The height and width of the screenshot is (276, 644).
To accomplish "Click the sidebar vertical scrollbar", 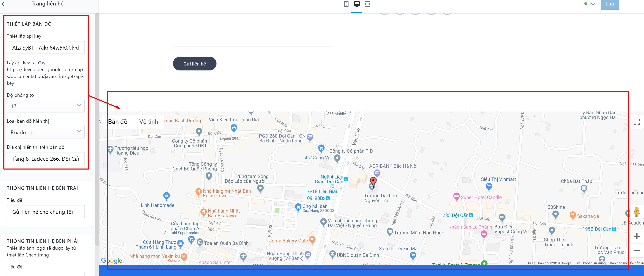I will point(97,130).
